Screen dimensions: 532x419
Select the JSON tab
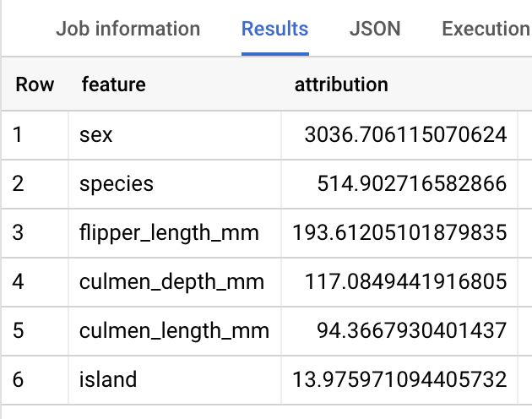point(374,29)
